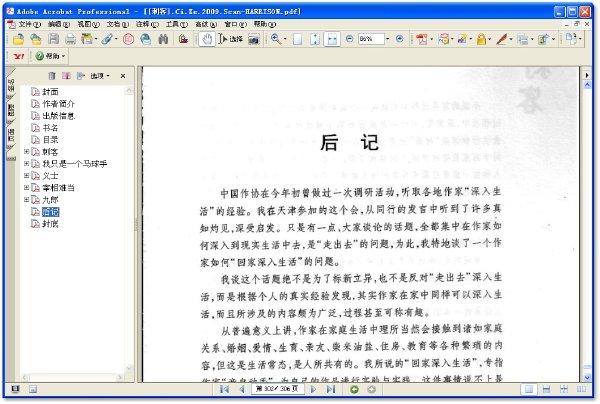Select the 出版信息 bookmark
This screenshot has height=404, width=600.
tap(58, 116)
